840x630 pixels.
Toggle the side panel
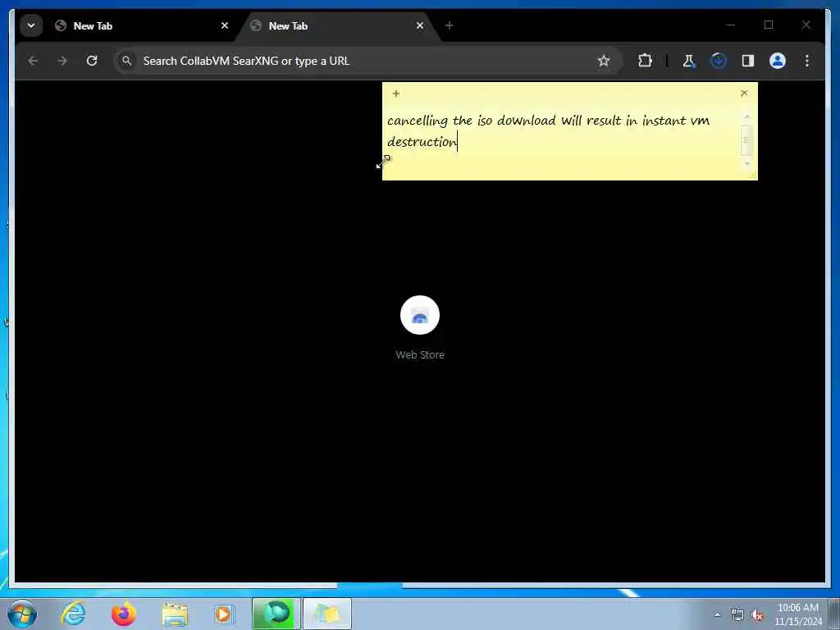[x=748, y=61]
